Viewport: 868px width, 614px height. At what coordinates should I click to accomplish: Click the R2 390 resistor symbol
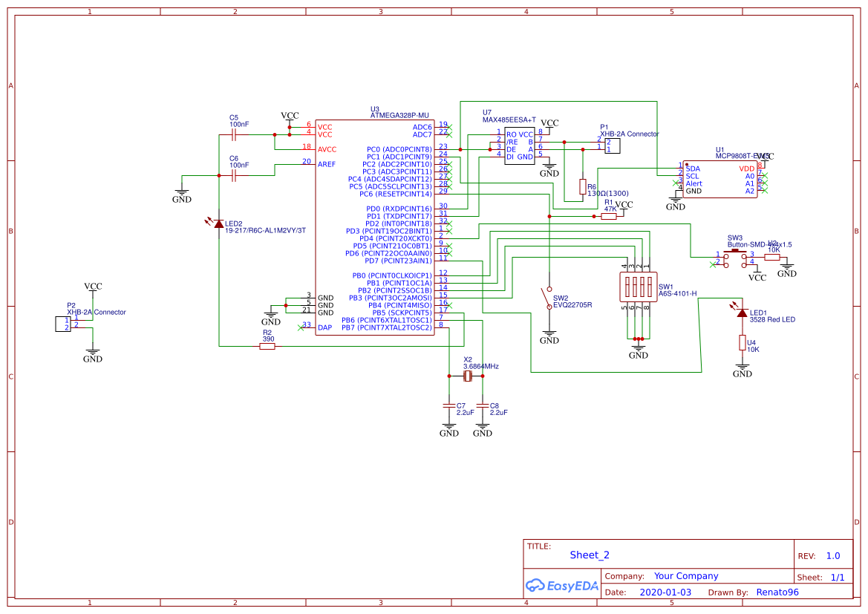[x=267, y=346]
